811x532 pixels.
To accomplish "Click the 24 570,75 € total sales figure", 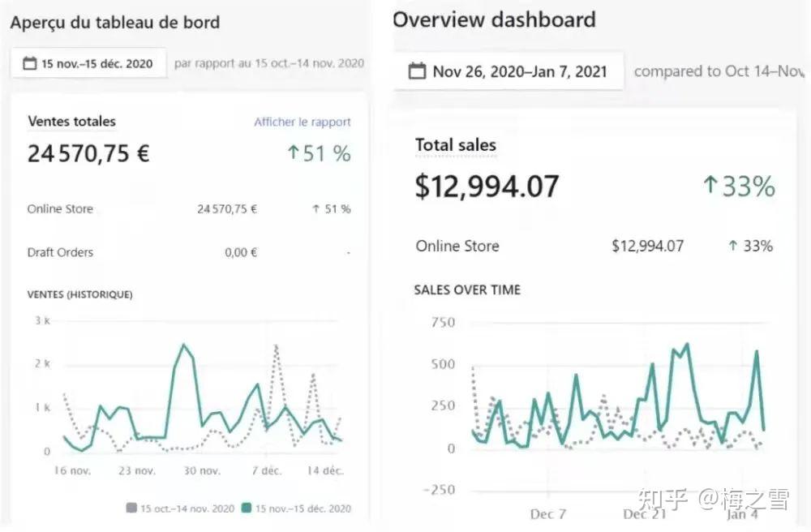I will click(x=88, y=153).
